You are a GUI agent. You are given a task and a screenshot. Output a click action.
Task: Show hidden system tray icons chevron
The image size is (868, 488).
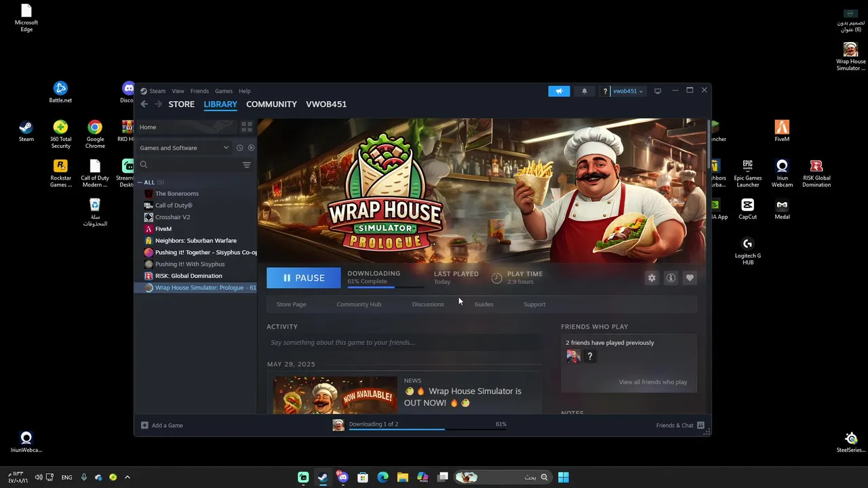tap(127, 477)
